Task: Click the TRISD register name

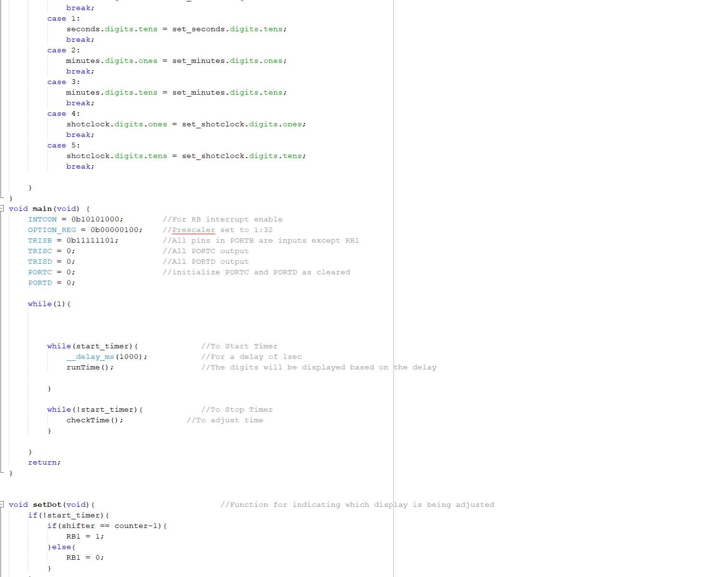Action: (x=40, y=262)
